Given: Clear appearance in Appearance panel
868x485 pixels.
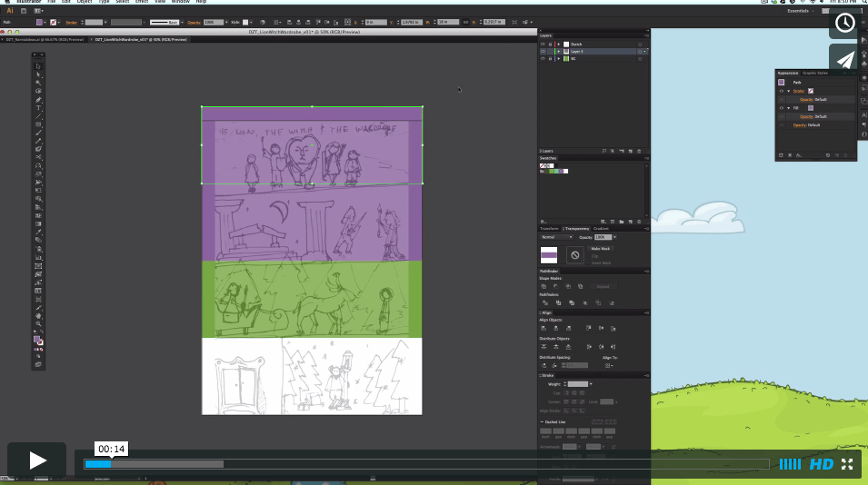Looking at the screenshot, I should coord(828,155).
